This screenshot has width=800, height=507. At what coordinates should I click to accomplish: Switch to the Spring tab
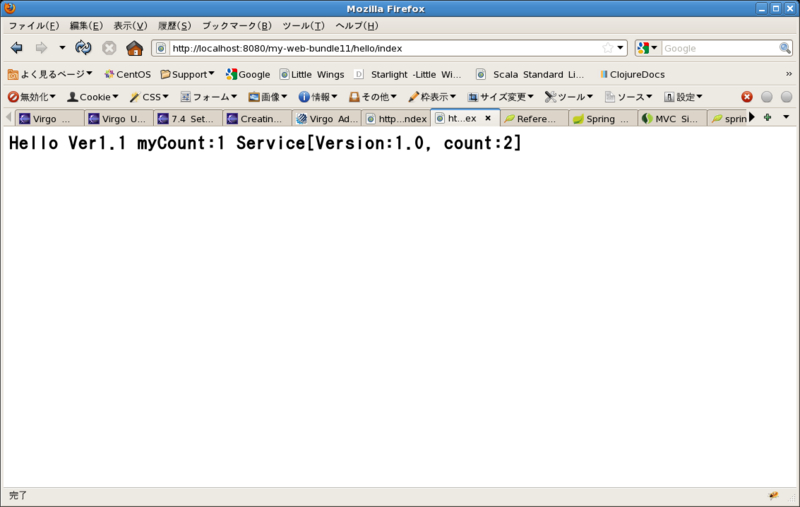click(604, 119)
